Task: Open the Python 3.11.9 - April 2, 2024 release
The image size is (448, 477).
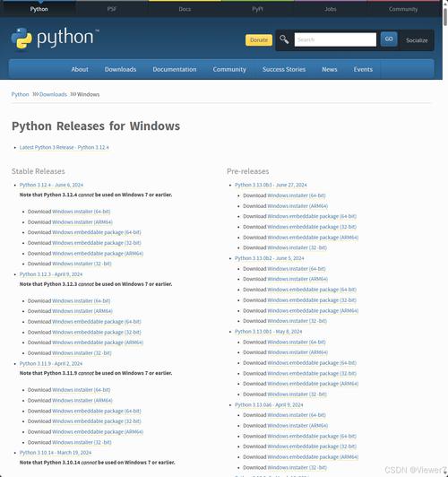Action: (x=51, y=363)
